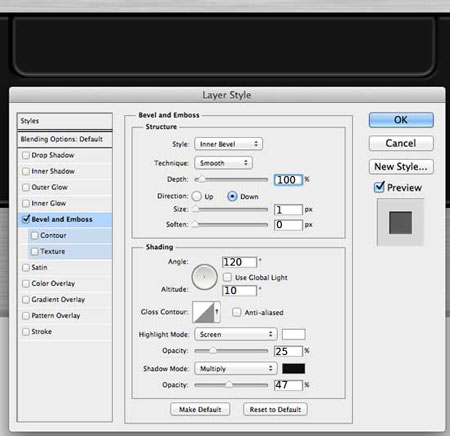This screenshot has width=450, height=436.
Task: Click the Reset to Default button
Action: 275,409
